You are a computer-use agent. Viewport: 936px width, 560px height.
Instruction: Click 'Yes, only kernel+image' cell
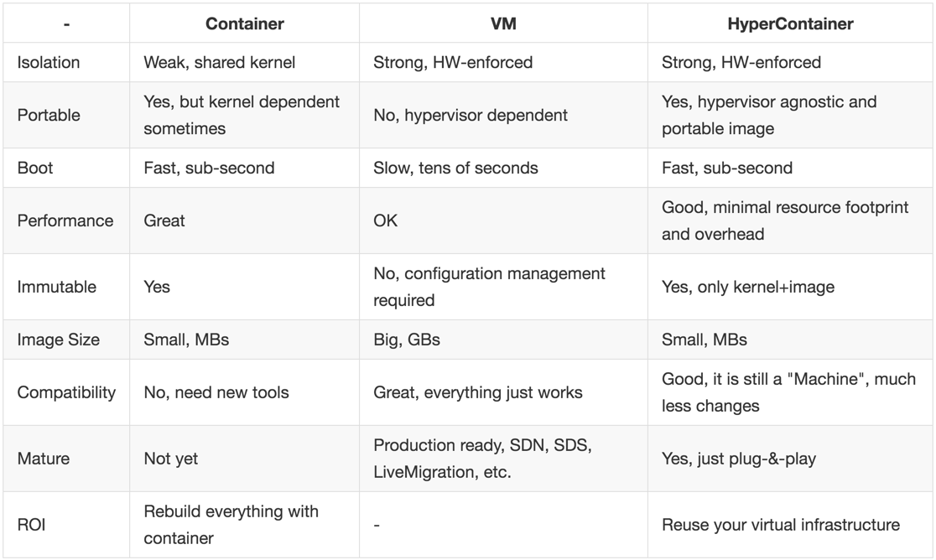tap(748, 287)
